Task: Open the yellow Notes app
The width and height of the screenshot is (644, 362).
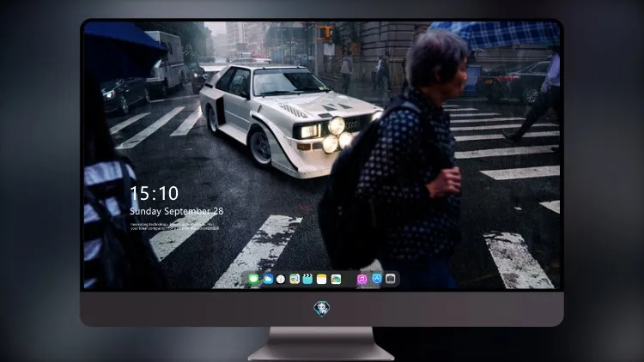Action: coord(322,279)
